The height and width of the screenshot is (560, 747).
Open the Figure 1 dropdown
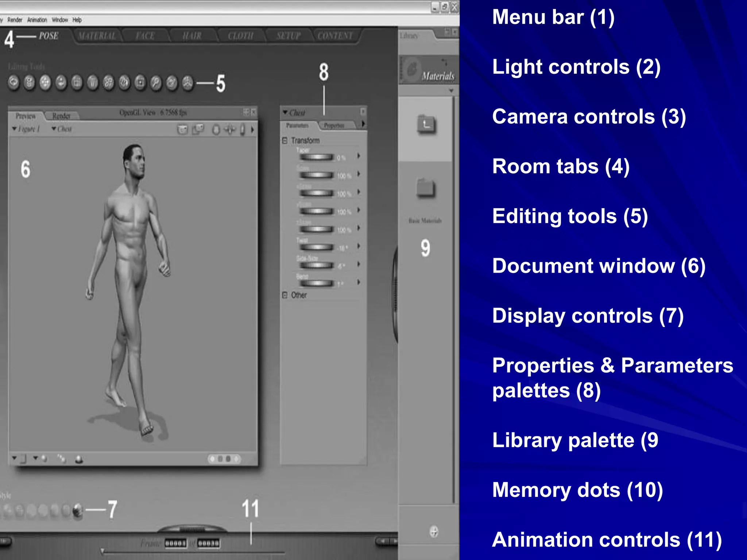click(x=26, y=129)
